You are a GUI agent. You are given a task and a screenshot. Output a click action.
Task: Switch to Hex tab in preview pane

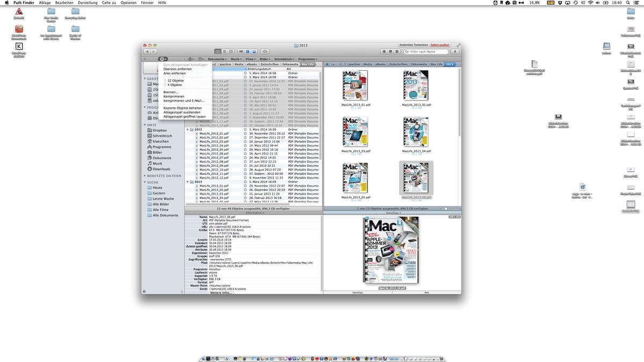pos(427,293)
